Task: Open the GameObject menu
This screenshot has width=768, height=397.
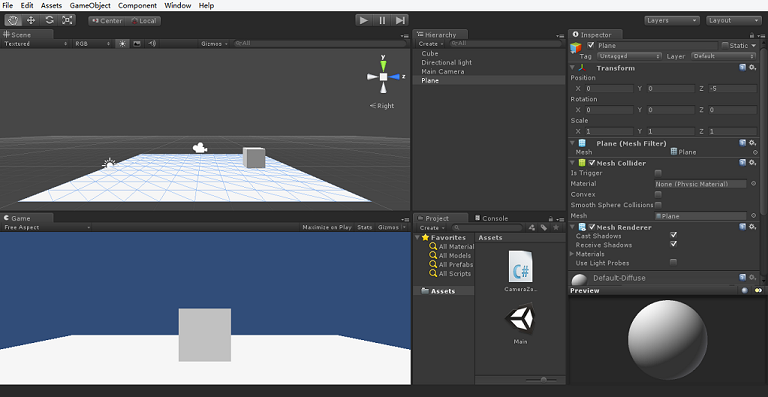Action: point(90,5)
